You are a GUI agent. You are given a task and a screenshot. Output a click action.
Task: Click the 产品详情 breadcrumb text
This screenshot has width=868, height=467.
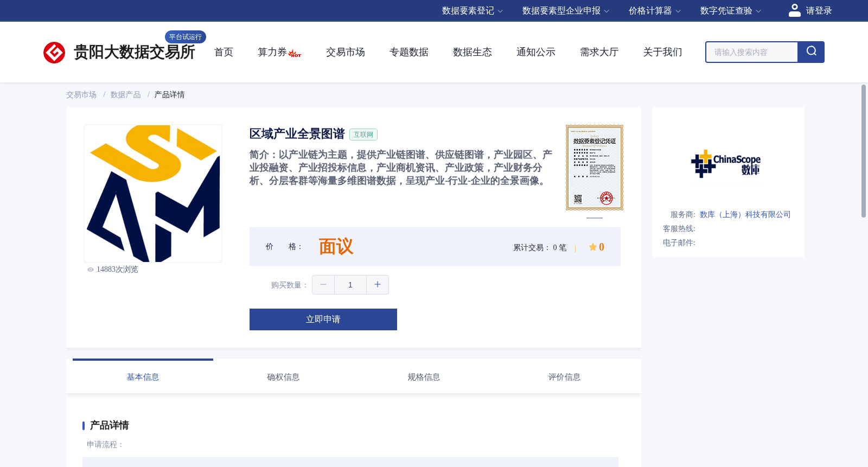pyautogui.click(x=170, y=95)
